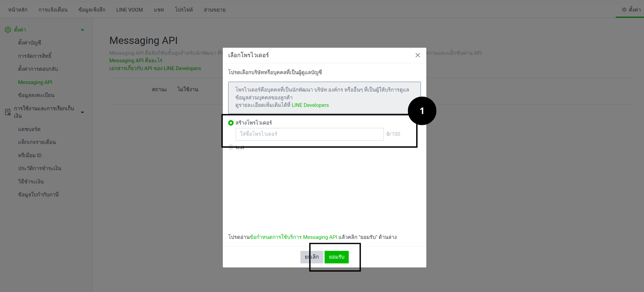Select the existing 'test' provider radio button
The image size is (644, 292).
231,147
